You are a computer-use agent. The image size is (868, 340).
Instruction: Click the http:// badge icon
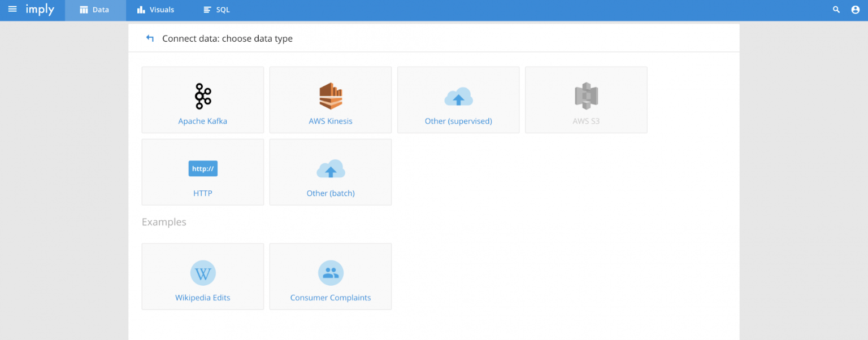(202, 168)
